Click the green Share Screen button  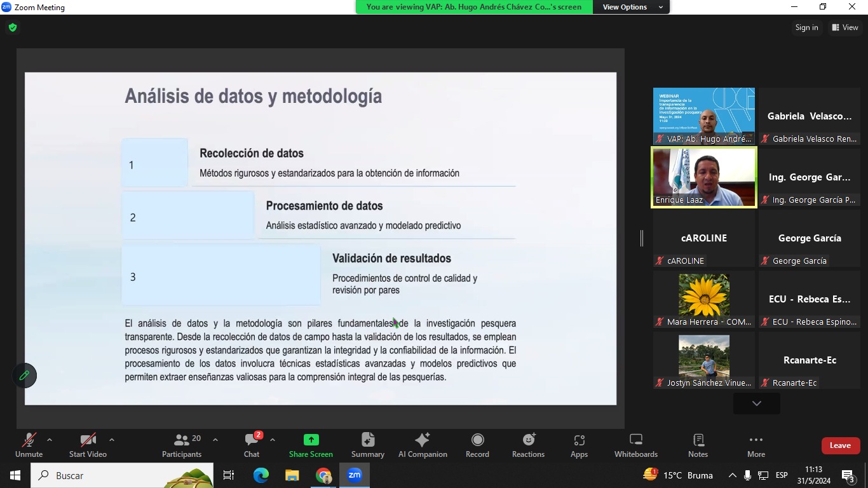tap(311, 445)
